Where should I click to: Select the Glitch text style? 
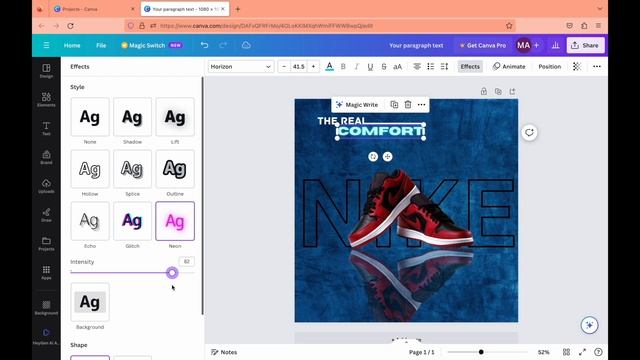(x=132, y=221)
